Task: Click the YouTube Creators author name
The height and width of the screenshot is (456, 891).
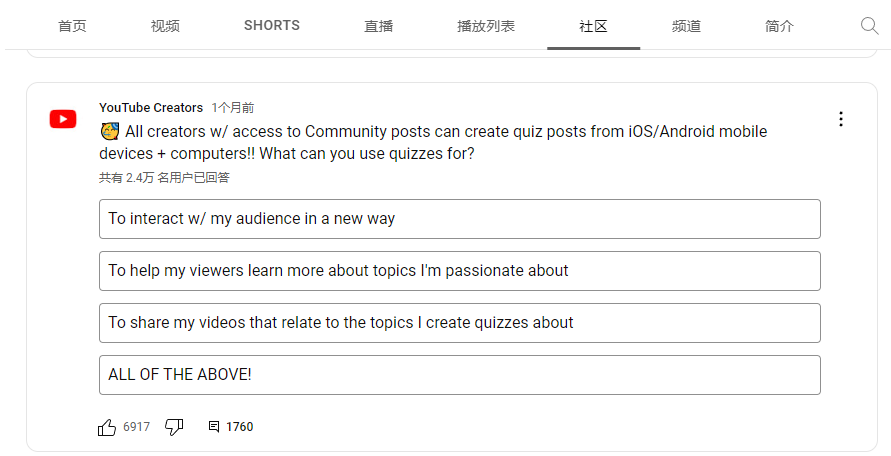Action: (x=151, y=107)
